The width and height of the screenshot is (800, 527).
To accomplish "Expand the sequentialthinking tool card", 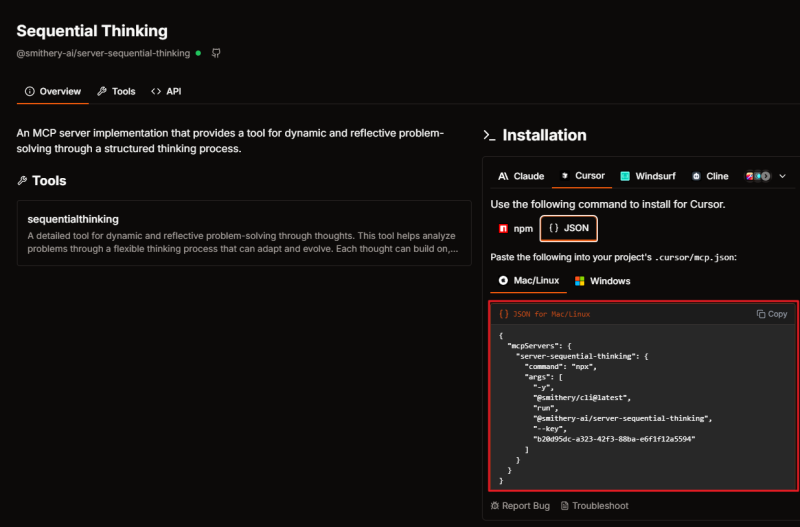I will (x=243, y=232).
